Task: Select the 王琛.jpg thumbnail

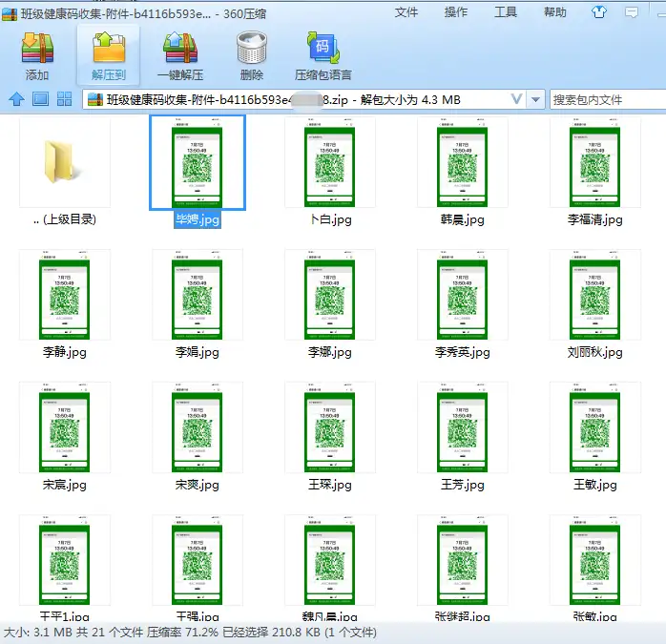Action: 329,427
